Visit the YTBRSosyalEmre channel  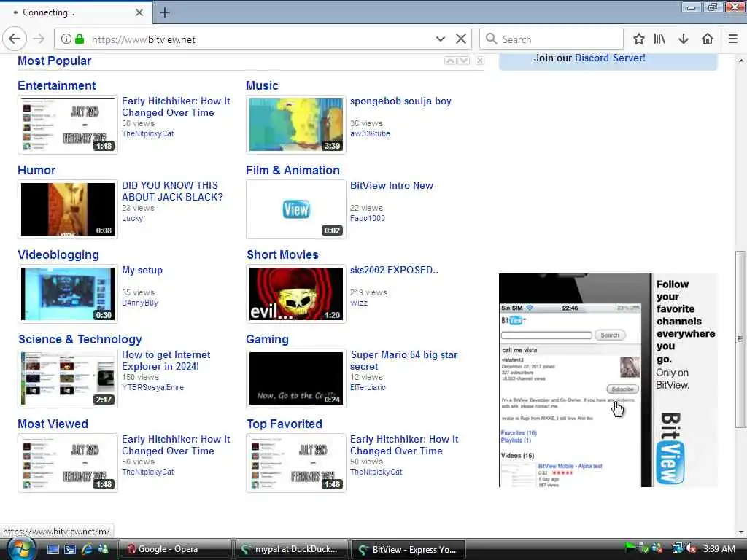[x=152, y=387]
